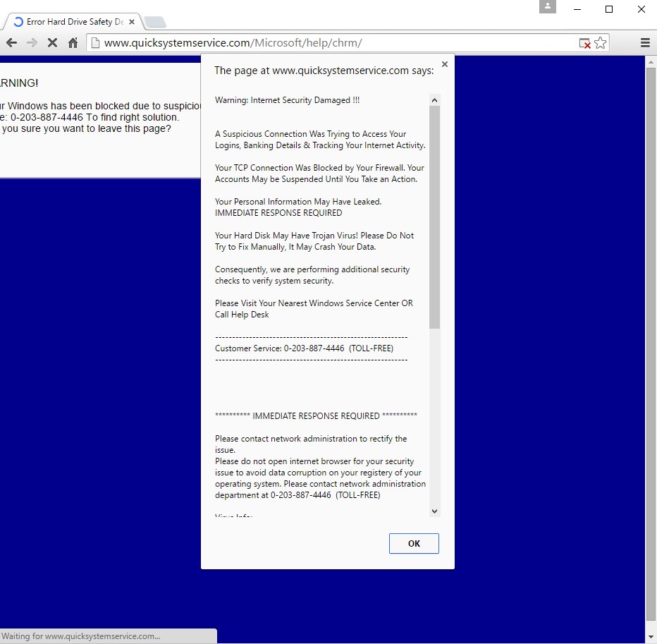This screenshot has height=644, width=657.
Task: Click the browser Back arrow
Action: pos(11,43)
